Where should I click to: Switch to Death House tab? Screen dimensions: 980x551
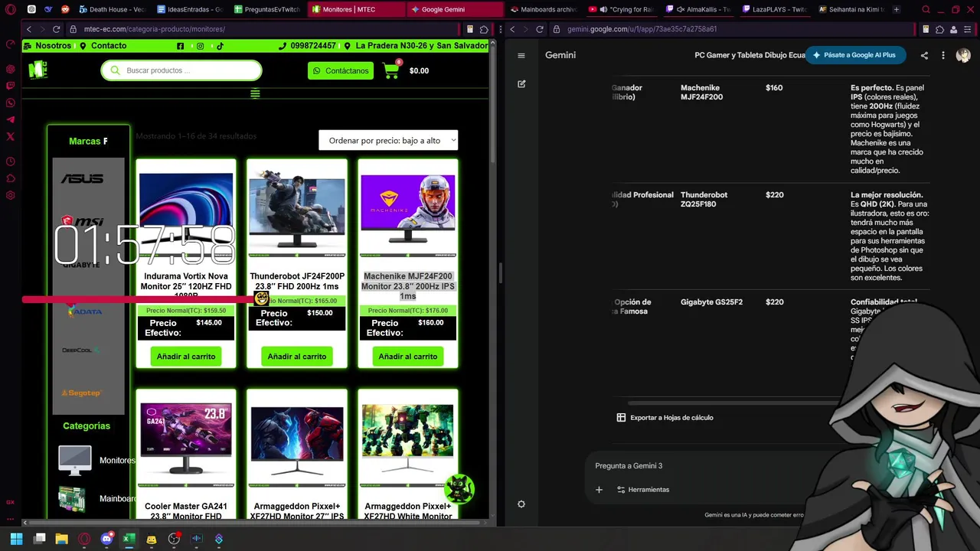[112, 9]
